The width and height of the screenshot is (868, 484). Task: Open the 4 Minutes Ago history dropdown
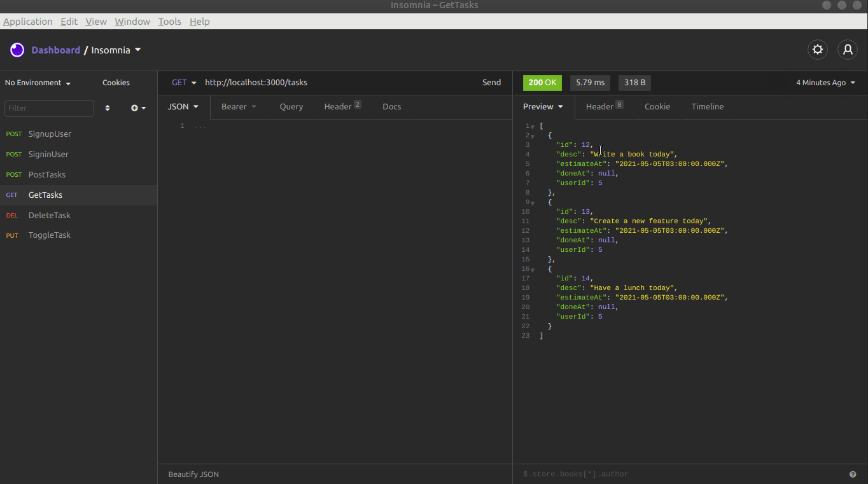coord(823,82)
